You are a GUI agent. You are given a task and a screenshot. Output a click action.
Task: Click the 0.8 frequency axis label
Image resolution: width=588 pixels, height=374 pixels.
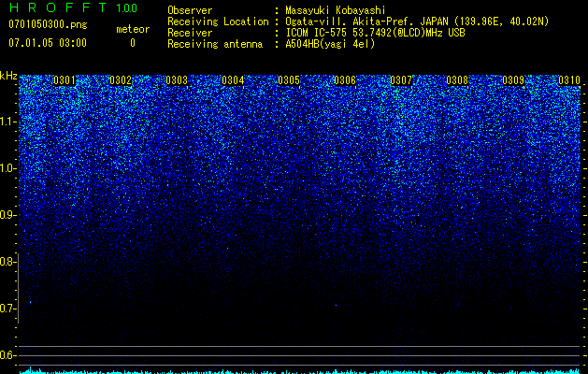[7, 262]
